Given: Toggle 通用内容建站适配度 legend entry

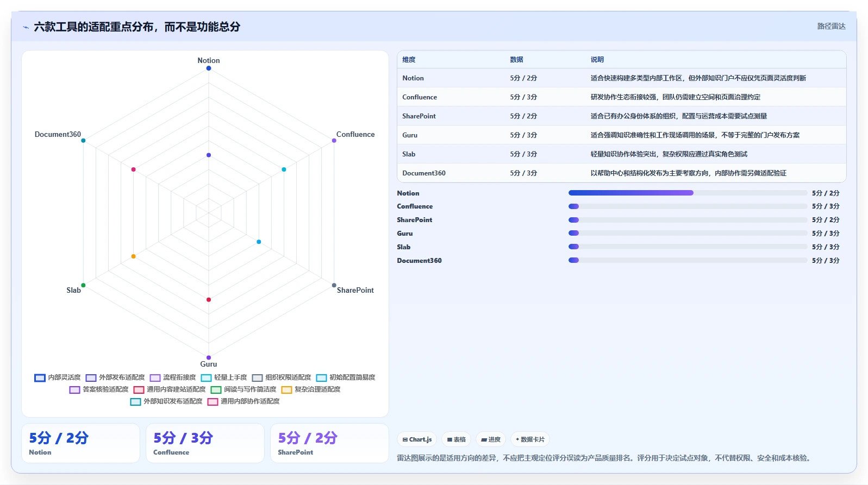Looking at the screenshot, I should point(170,389).
